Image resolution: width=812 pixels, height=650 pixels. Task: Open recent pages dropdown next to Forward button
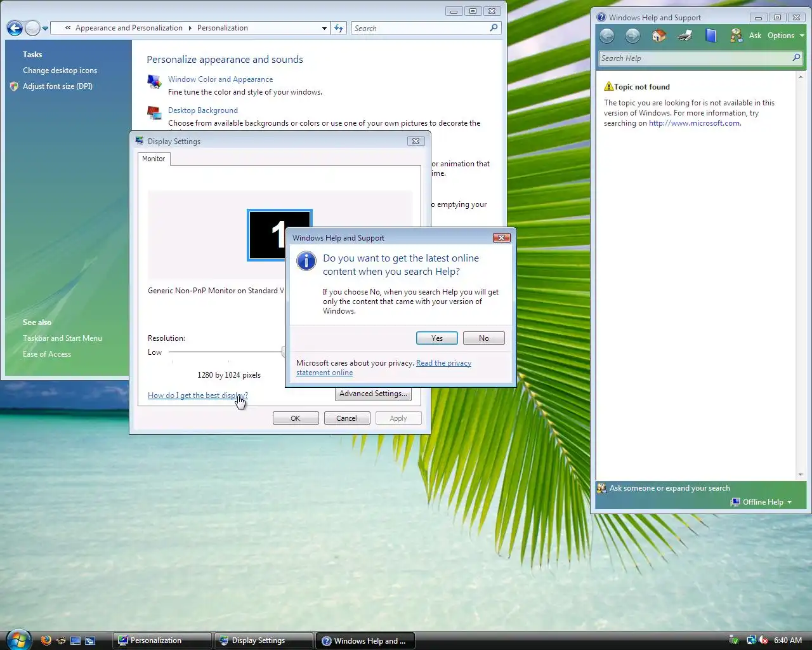click(x=45, y=29)
